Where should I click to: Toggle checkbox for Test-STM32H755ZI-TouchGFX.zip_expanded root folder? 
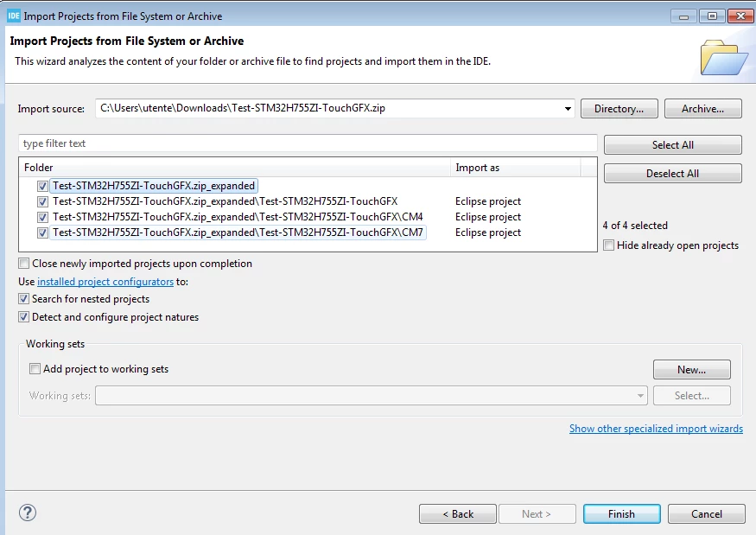(x=42, y=186)
